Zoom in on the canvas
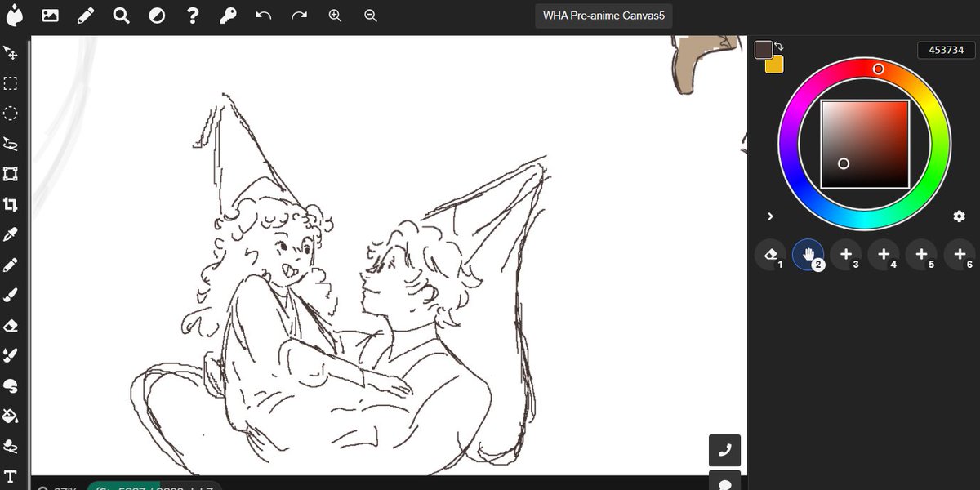Viewport: 980px width, 490px height. point(335,15)
